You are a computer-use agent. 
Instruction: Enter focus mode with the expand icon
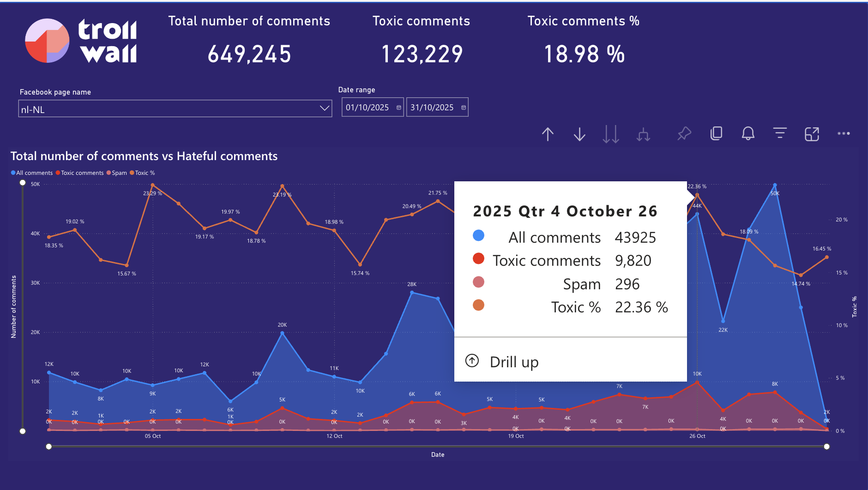point(812,134)
